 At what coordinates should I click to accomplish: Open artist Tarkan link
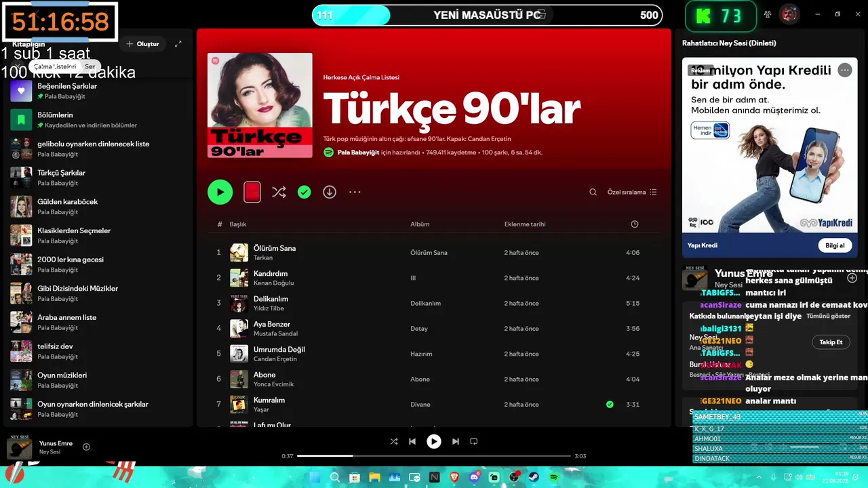263,258
